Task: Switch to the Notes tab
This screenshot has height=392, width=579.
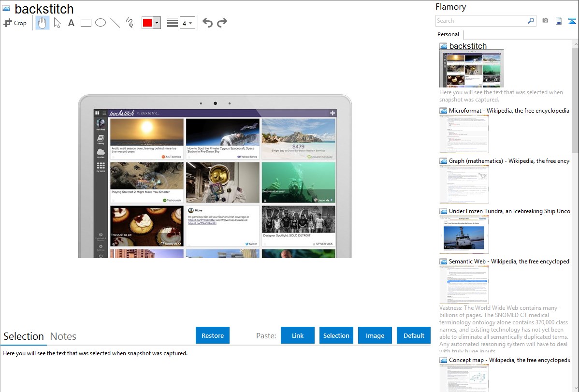Action: [x=63, y=336]
